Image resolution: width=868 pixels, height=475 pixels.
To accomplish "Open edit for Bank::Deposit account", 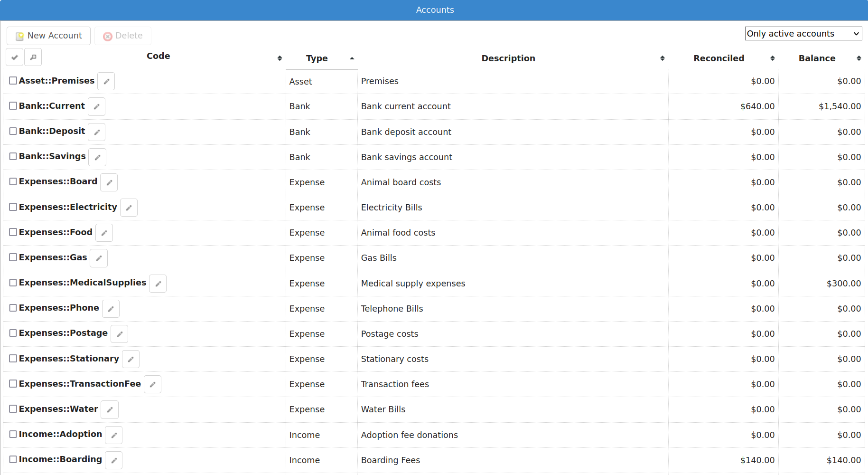I will click(96, 132).
